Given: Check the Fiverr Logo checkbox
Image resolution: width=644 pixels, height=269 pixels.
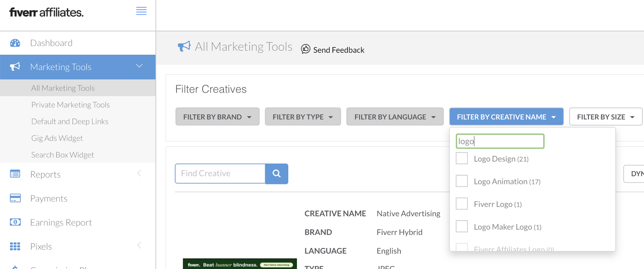Looking at the screenshot, I should (x=462, y=204).
